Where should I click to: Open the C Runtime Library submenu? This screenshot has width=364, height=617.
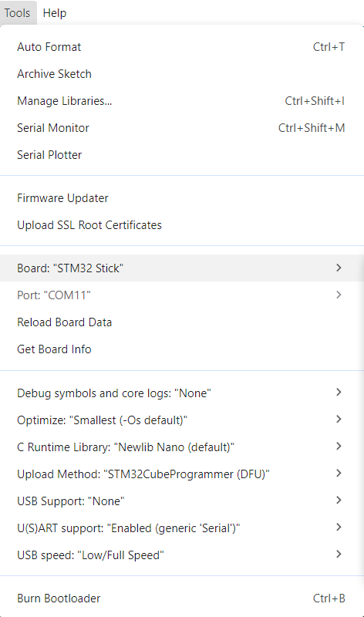click(x=182, y=447)
